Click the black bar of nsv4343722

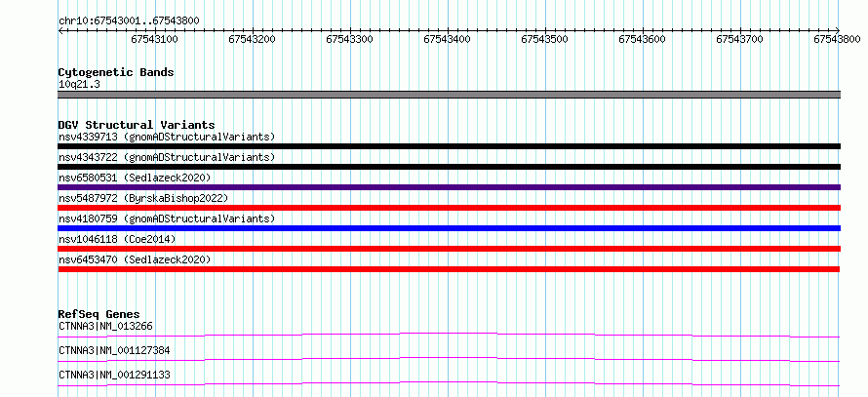click(x=449, y=167)
